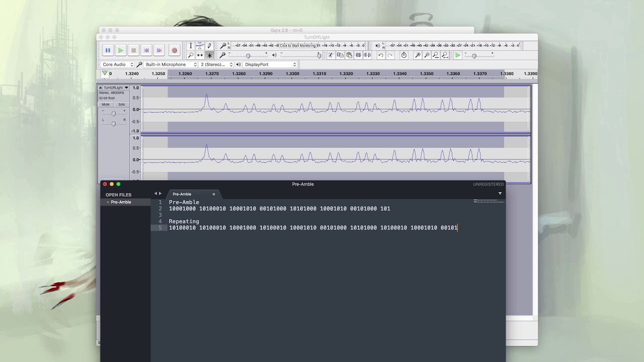Click the right channel waveform
Screen dimensions: 644x362
336,158
